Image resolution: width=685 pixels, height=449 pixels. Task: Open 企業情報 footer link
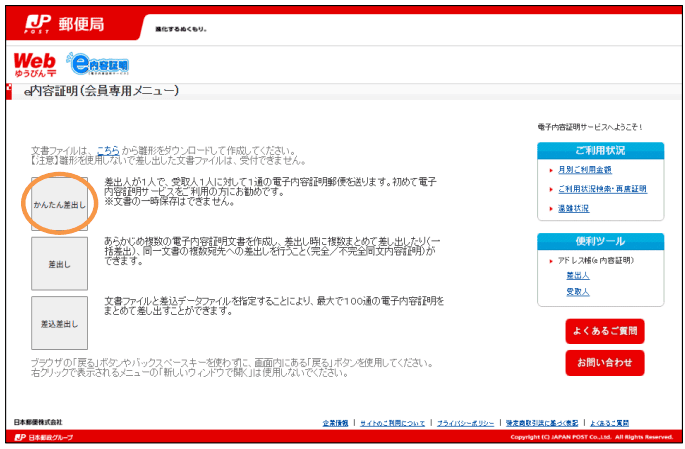[x=336, y=423]
